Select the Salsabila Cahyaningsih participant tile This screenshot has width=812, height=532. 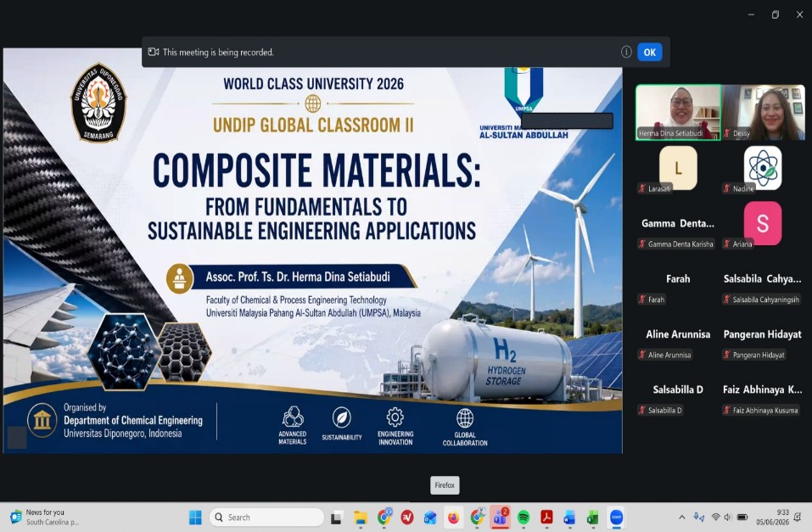(763, 278)
